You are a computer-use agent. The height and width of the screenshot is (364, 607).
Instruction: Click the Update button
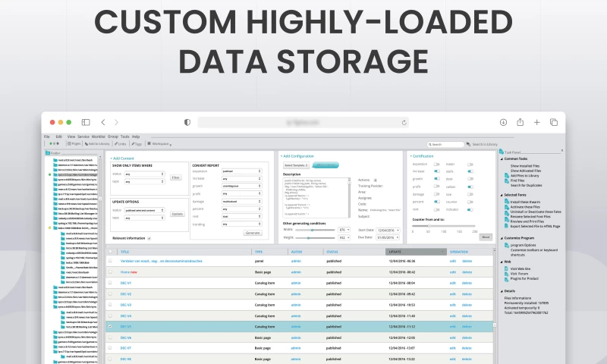tap(178, 214)
